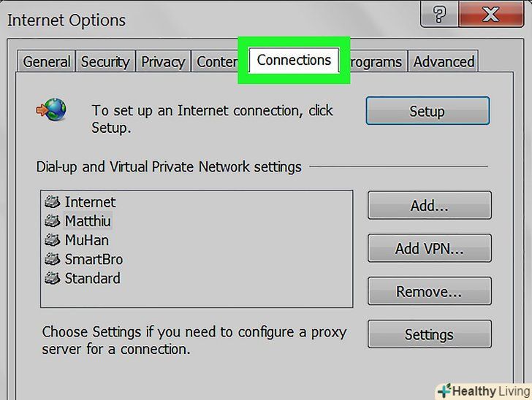Go to the Privacy tab
Screen dimensions: 532x400
(x=163, y=62)
